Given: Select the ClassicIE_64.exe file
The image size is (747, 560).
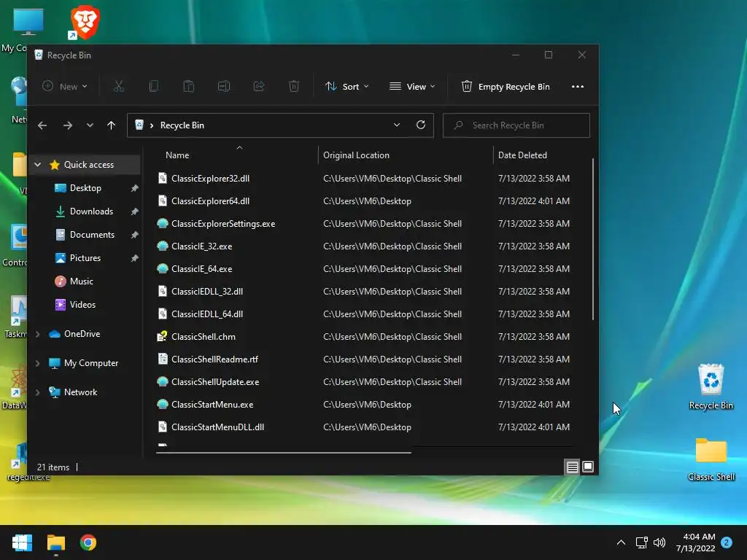Looking at the screenshot, I should tap(201, 269).
